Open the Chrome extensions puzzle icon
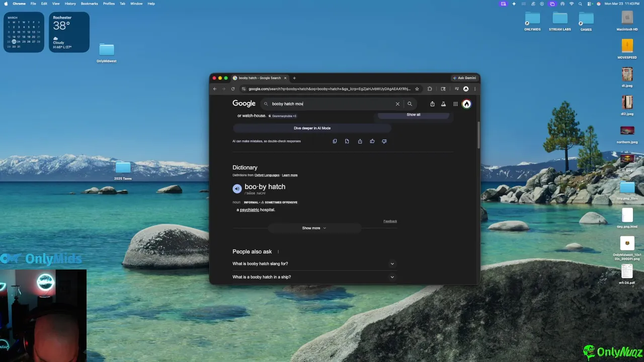Screen dimensions: 644x362 click(x=430, y=89)
